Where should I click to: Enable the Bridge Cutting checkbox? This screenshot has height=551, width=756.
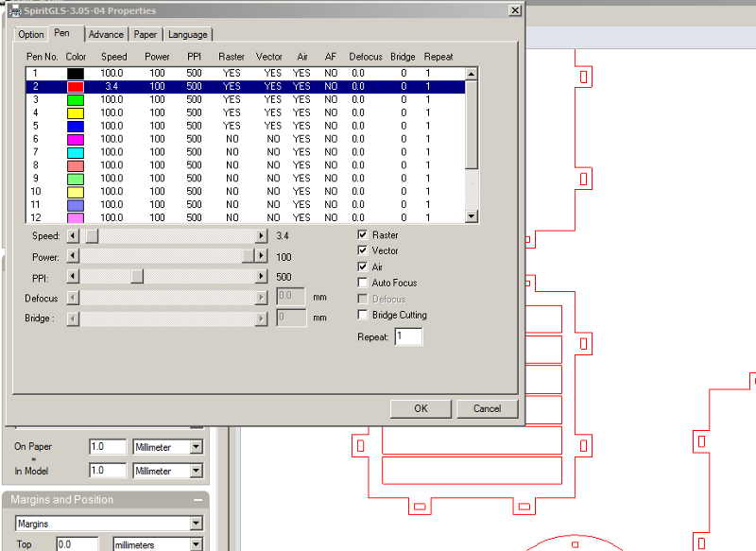[363, 315]
